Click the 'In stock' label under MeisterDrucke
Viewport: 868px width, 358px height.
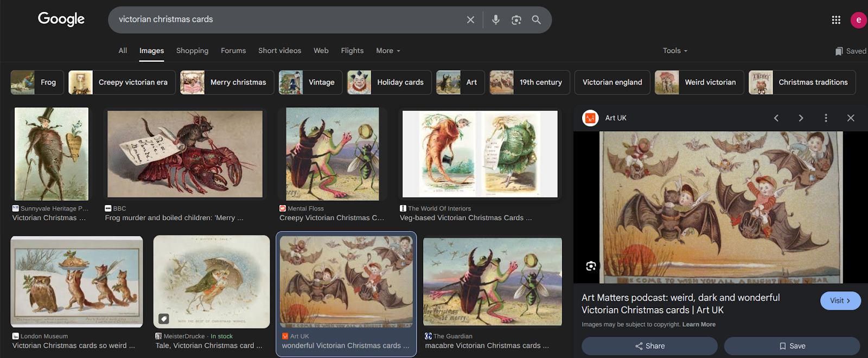(221, 336)
